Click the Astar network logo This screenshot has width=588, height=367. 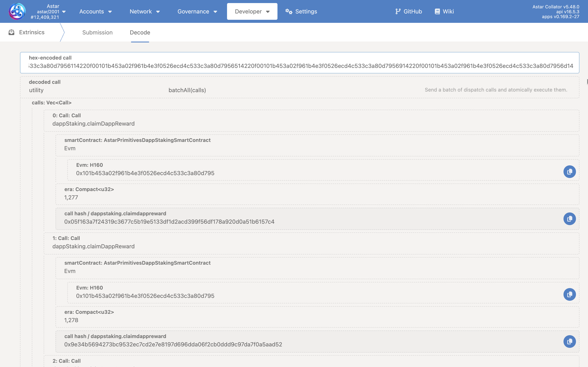[17, 11]
